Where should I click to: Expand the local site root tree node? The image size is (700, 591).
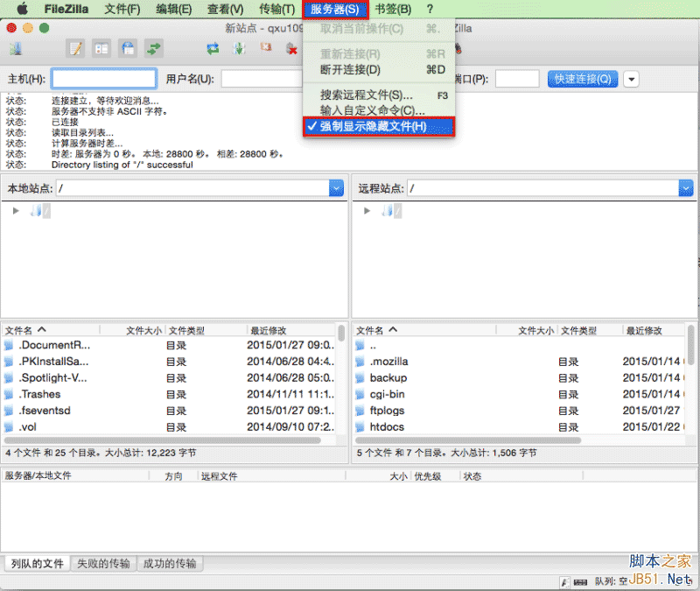(16, 210)
